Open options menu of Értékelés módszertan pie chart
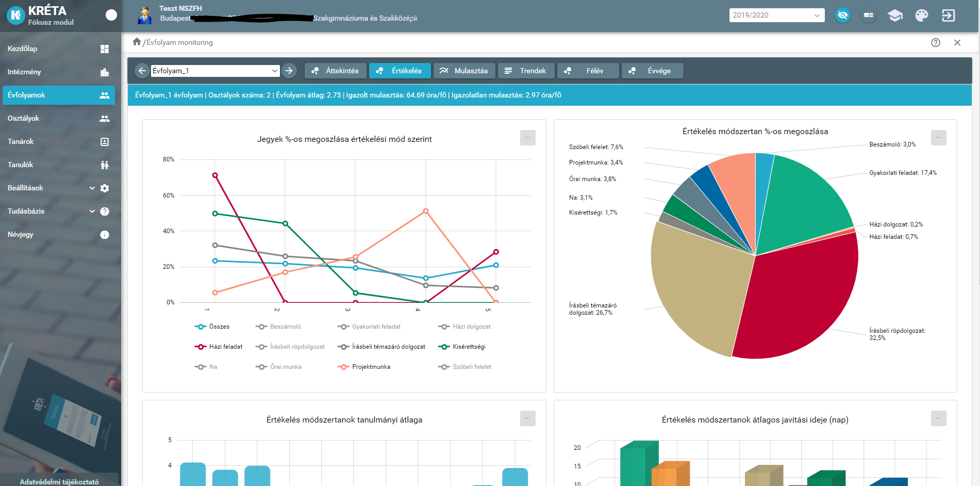 939,138
